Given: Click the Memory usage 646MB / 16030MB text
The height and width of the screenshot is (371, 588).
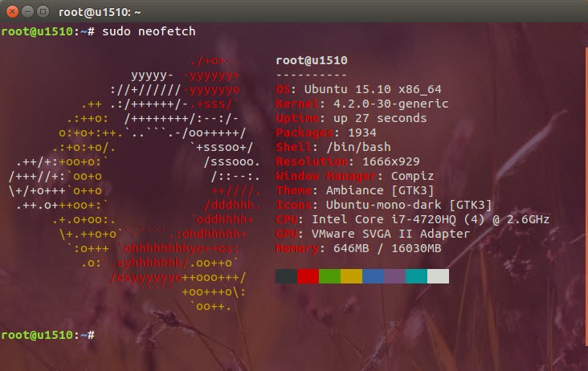Looking at the screenshot, I should click(x=383, y=248).
